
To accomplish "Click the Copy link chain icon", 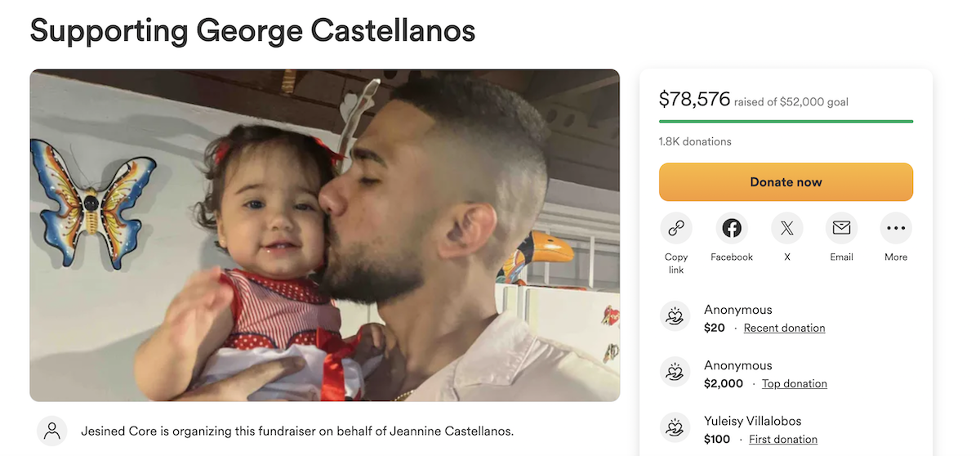I will coord(676,229).
